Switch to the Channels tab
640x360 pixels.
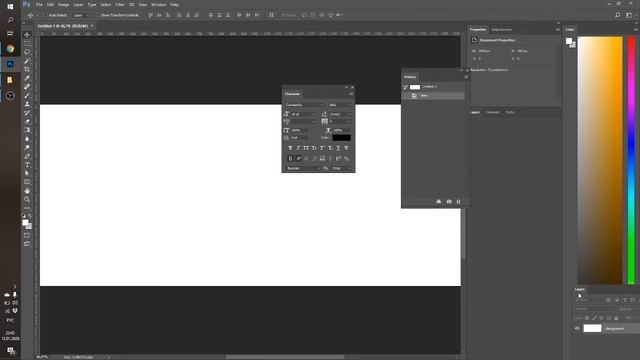(492, 112)
